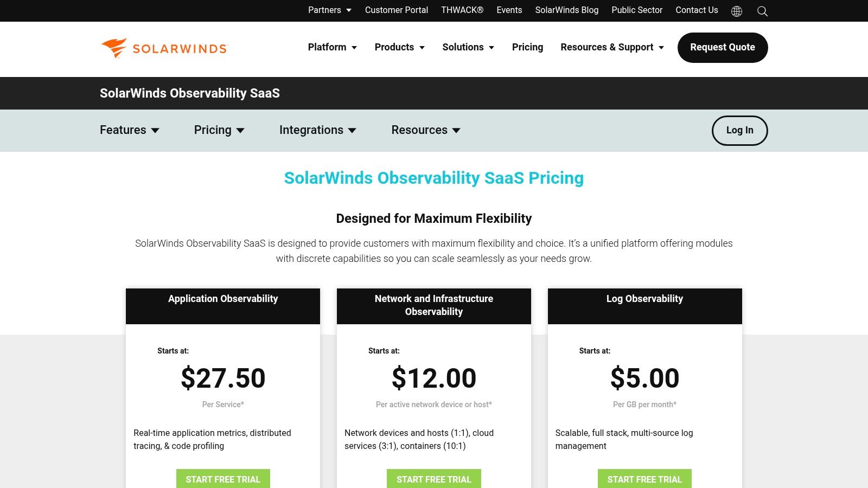
Task: Open the Platform dropdown
Action: pos(331,47)
